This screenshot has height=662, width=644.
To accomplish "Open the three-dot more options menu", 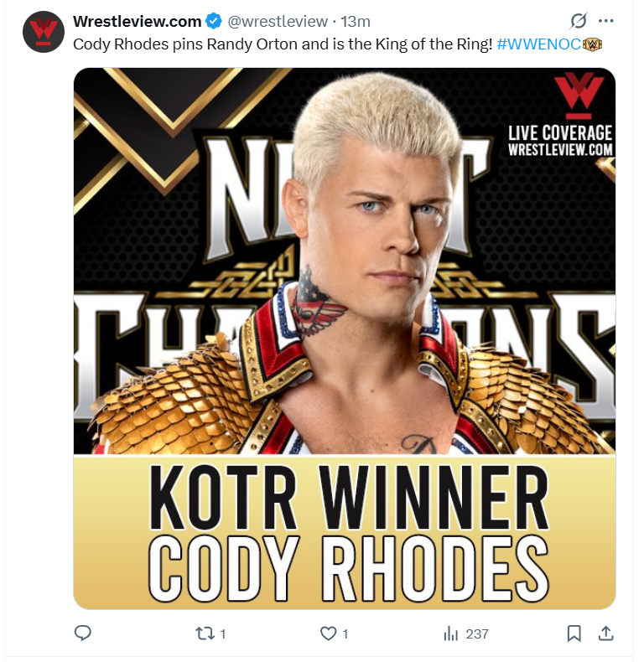I will pyautogui.click(x=606, y=21).
